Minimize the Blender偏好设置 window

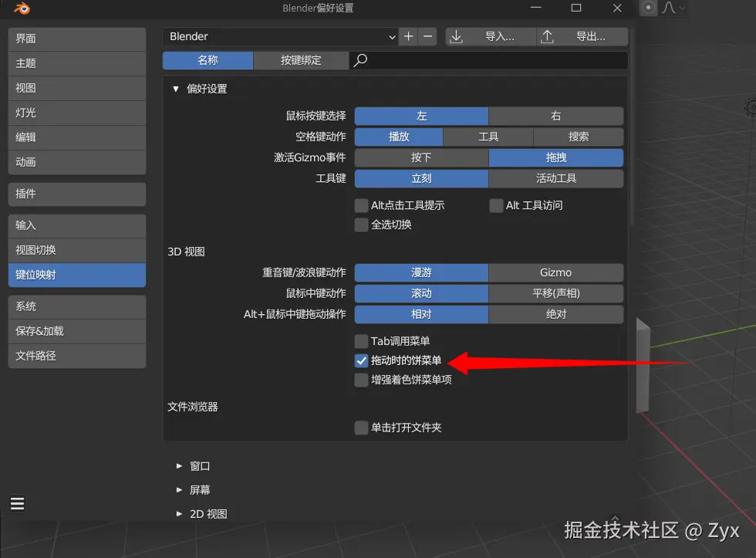[535, 8]
